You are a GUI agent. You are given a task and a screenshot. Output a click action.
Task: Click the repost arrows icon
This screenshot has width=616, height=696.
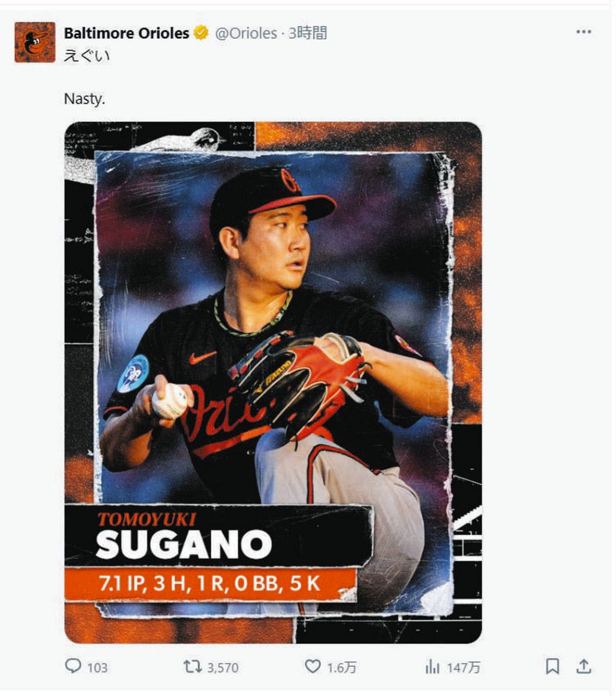(193, 666)
